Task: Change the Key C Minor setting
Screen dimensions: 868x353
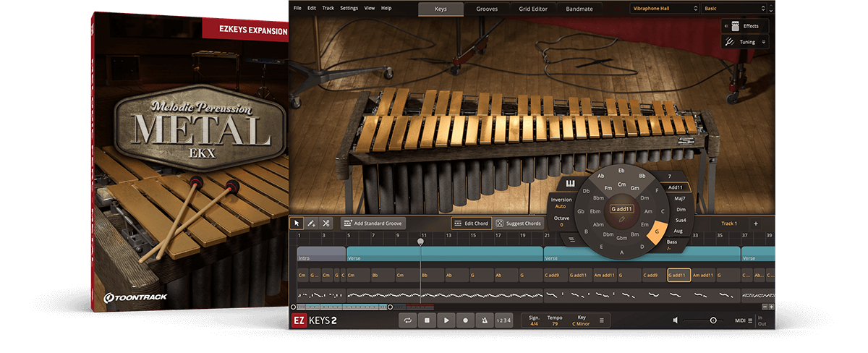Action: [x=582, y=323]
